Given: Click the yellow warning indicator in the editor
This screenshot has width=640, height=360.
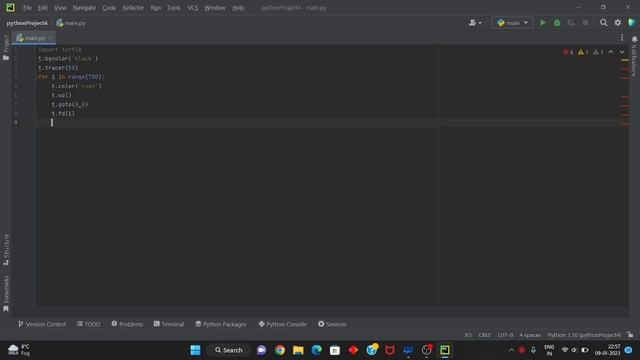Looking at the screenshot, I should pyautogui.click(x=583, y=52).
